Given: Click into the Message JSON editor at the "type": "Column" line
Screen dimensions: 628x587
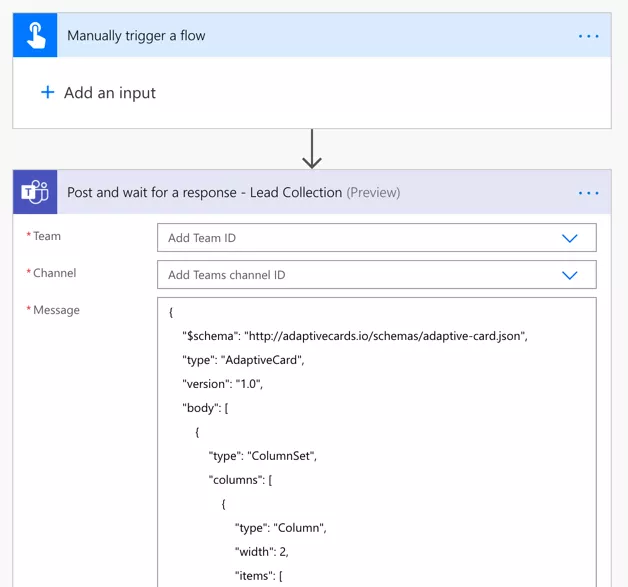Looking at the screenshot, I should click(280, 528).
